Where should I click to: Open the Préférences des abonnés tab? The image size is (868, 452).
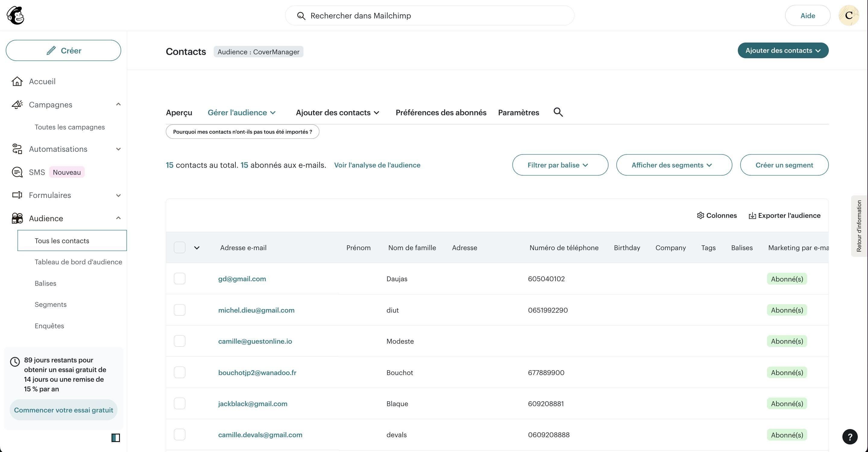pos(441,113)
